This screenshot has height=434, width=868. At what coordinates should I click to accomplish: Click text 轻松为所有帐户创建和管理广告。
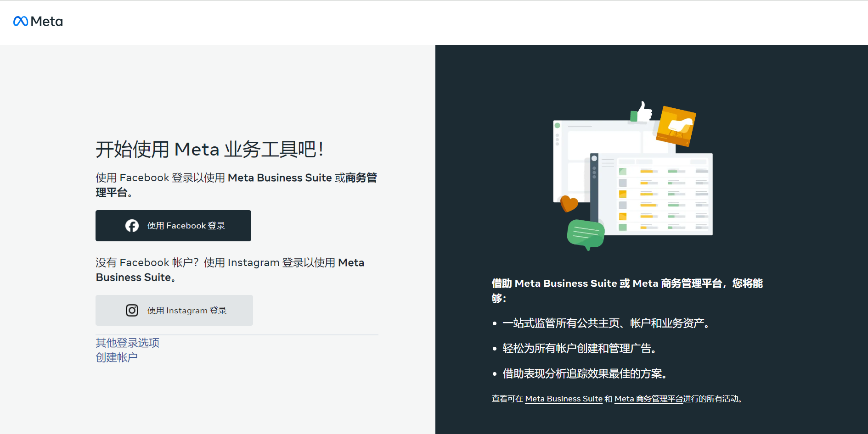581,349
